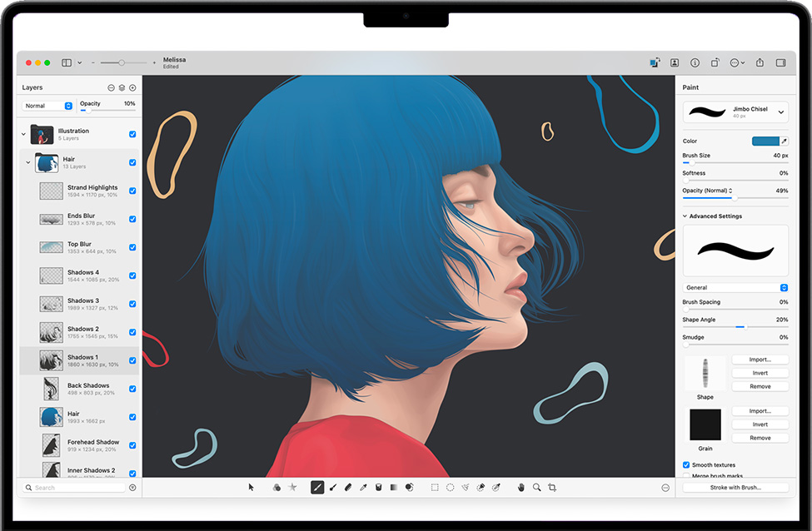Toggle Ends Blur layer visibility checkbox
Image resolution: width=812 pixels, height=531 pixels.
tap(132, 219)
